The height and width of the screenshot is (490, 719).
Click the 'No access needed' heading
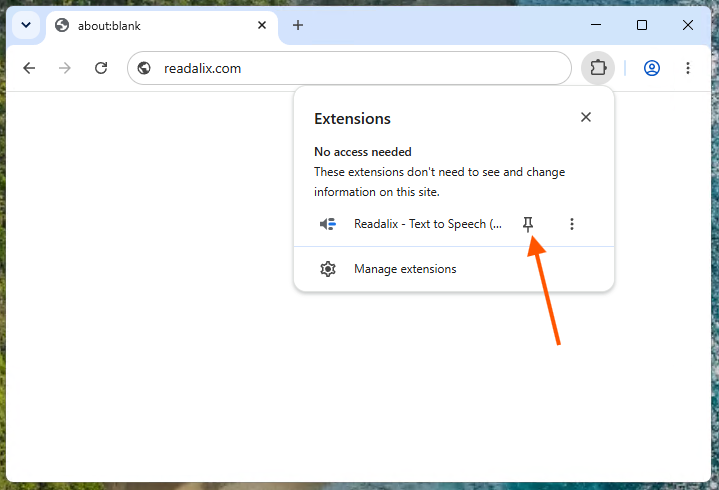363,152
